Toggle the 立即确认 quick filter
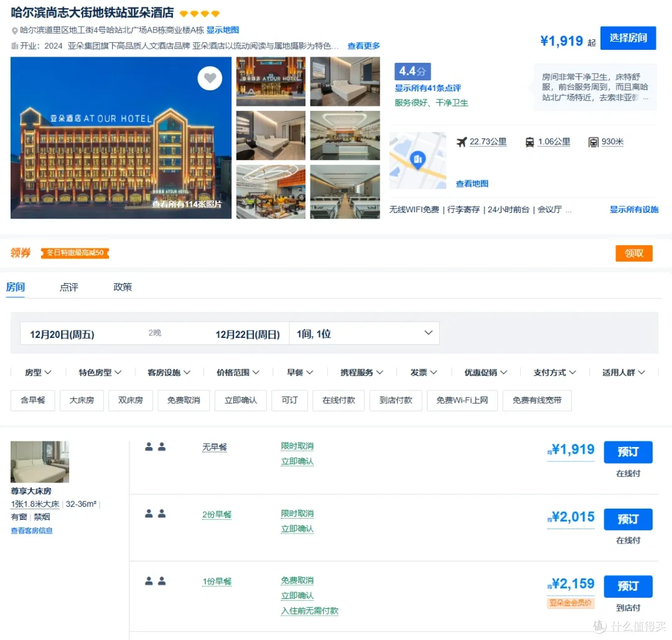This screenshot has width=672, height=640. coord(240,400)
